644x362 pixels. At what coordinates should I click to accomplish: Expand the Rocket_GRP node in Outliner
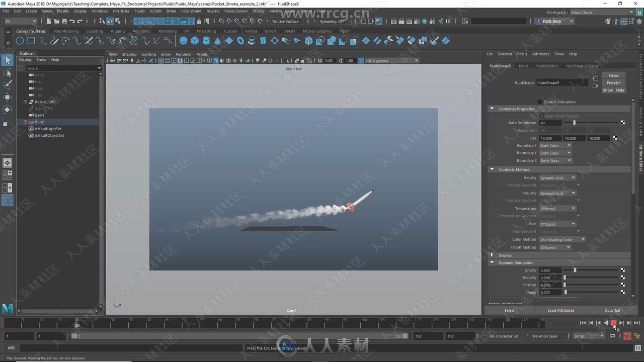tap(25, 102)
